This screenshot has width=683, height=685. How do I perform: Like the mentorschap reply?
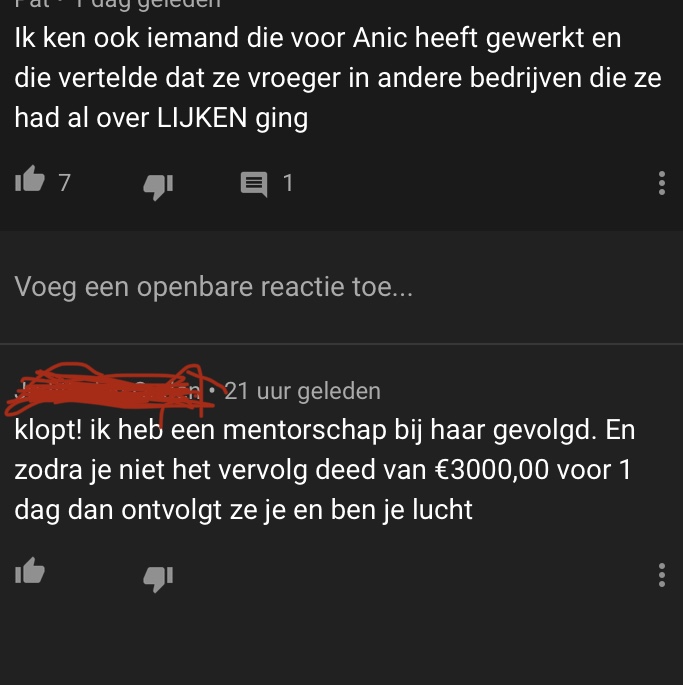pyautogui.click(x=30, y=571)
